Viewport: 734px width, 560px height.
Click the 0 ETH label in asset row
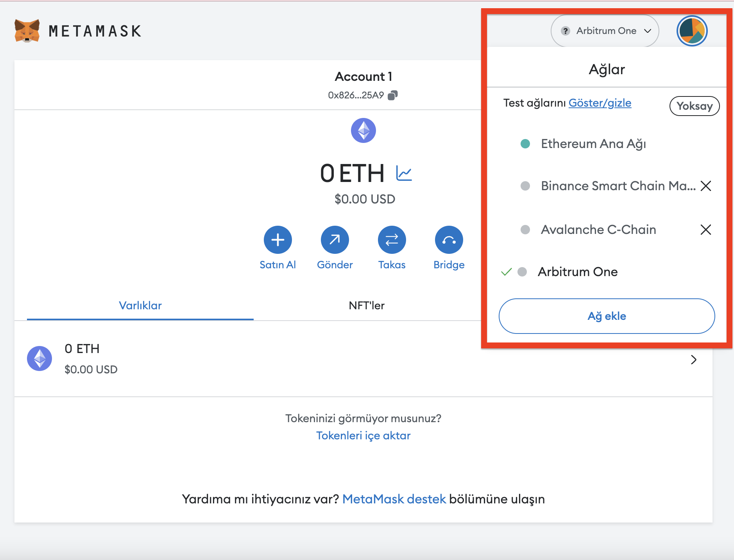tap(82, 348)
